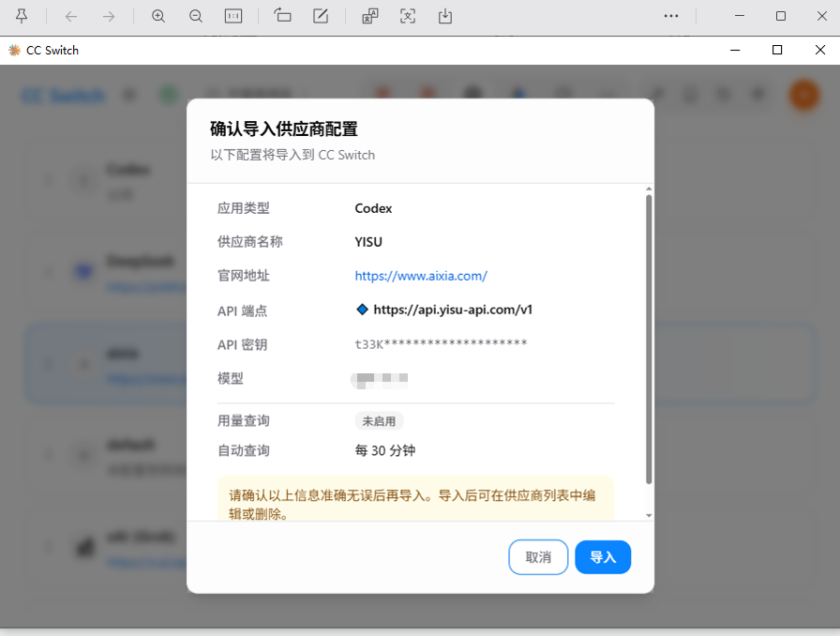Edit the image with pencil tool
The image size is (840, 636).
321,16
